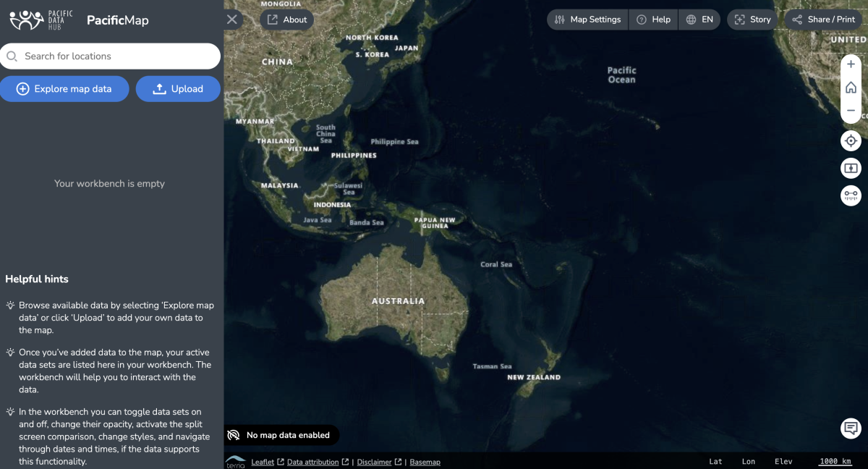Click the MALAYSIA map label

tap(280, 185)
